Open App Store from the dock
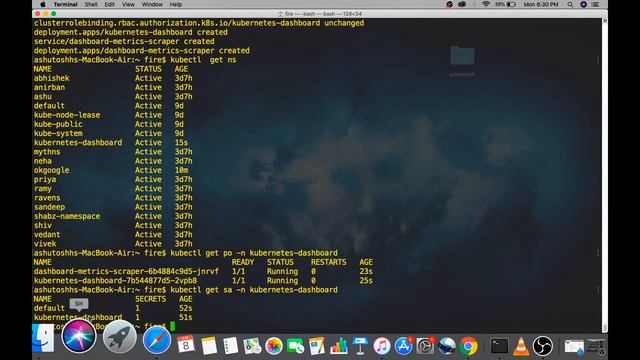This screenshot has width=640, height=360. (x=403, y=346)
